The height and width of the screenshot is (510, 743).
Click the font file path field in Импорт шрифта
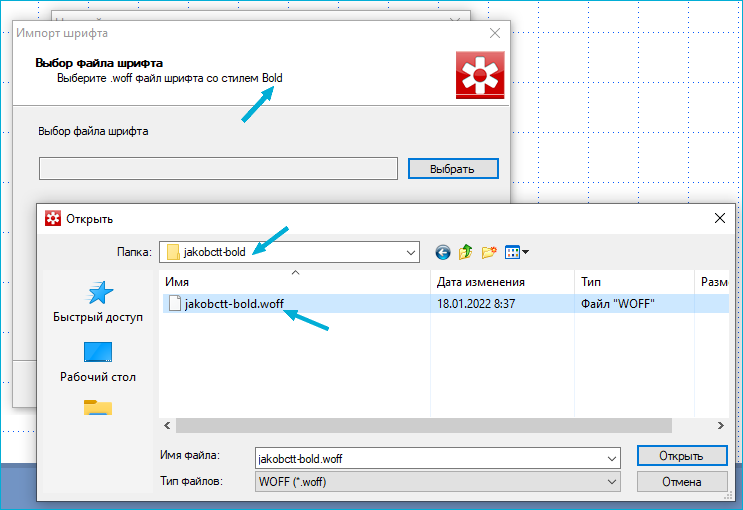218,169
